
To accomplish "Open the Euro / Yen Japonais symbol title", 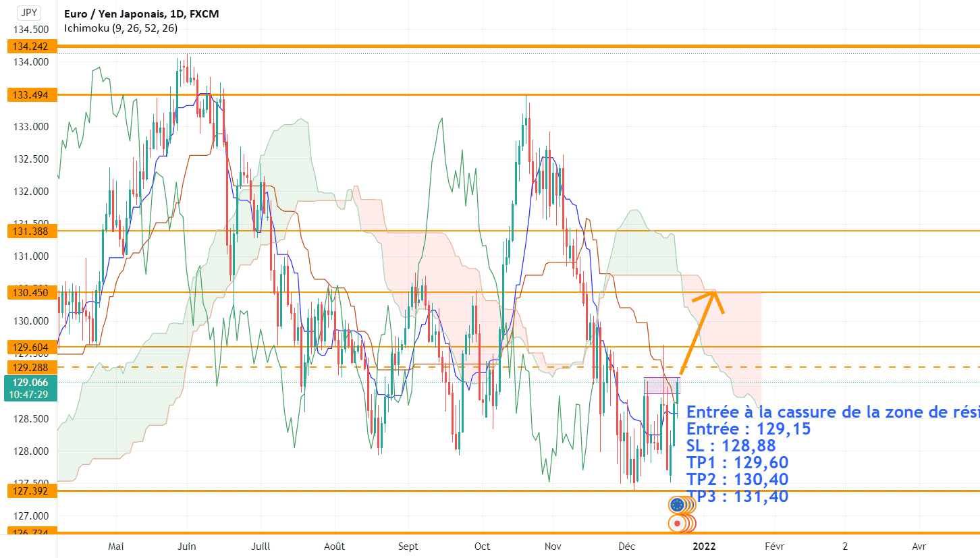I will (x=141, y=13).
